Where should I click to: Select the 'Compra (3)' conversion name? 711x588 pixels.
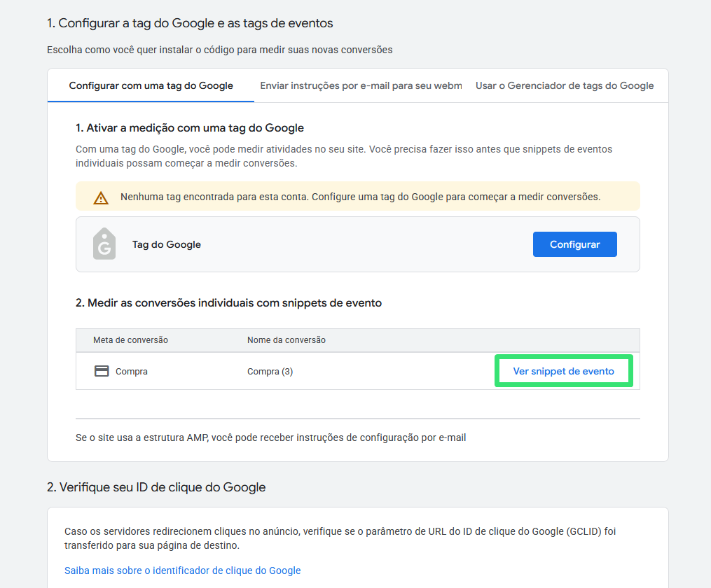(270, 372)
